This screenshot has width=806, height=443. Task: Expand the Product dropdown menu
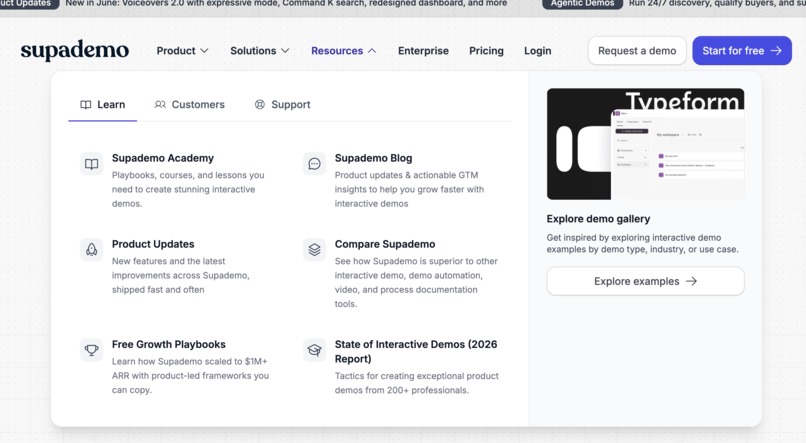pos(182,51)
